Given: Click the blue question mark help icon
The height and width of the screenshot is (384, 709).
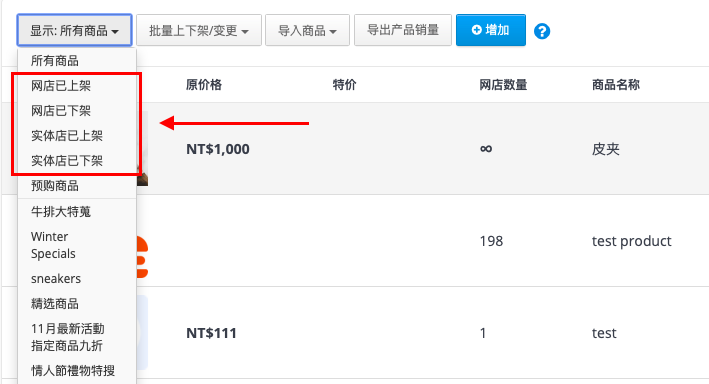Looking at the screenshot, I should tap(542, 31).
